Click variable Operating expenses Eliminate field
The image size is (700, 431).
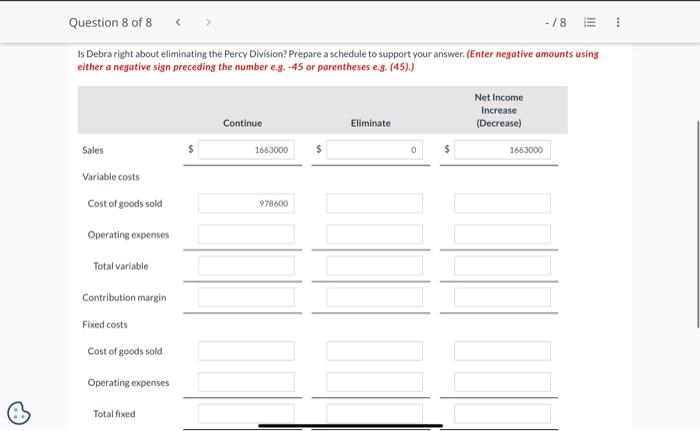click(375, 234)
